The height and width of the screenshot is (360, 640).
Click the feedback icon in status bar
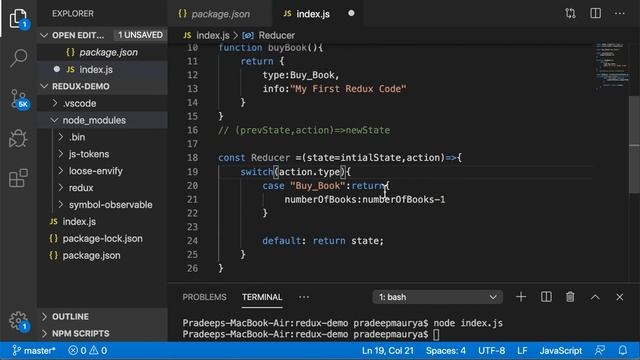tap(600, 351)
